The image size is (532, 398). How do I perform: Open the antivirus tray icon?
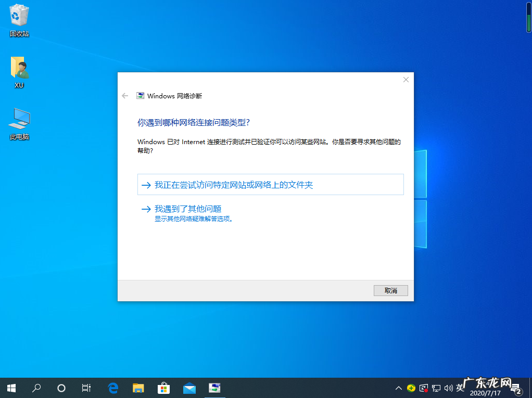(x=411, y=388)
